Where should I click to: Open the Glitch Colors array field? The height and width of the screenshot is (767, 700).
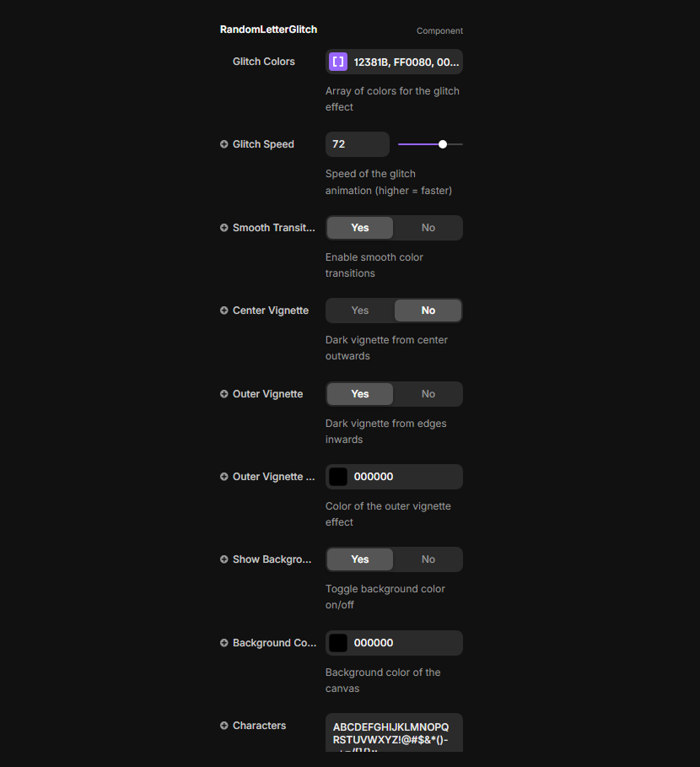click(x=407, y=62)
